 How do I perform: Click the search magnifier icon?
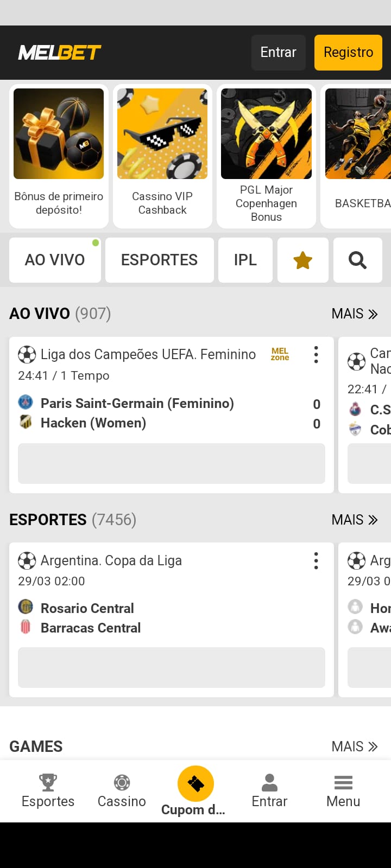357,260
